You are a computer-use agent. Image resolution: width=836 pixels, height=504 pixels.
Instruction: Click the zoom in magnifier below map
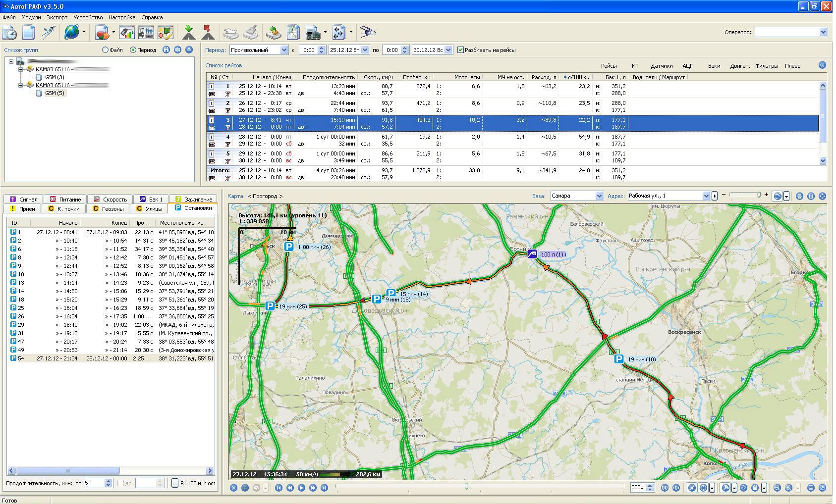click(x=788, y=488)
